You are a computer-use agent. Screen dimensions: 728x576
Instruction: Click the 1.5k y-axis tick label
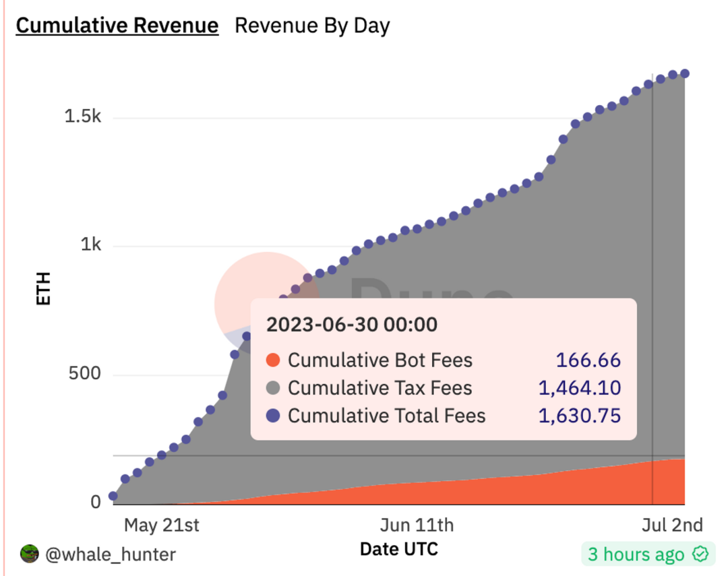click(82, 116)
